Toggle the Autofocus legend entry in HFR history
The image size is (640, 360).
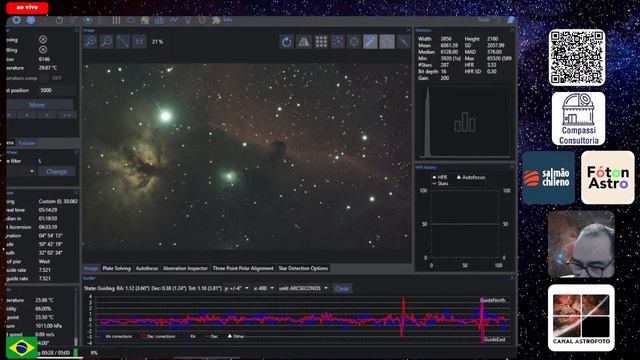[x=471, y=177]
